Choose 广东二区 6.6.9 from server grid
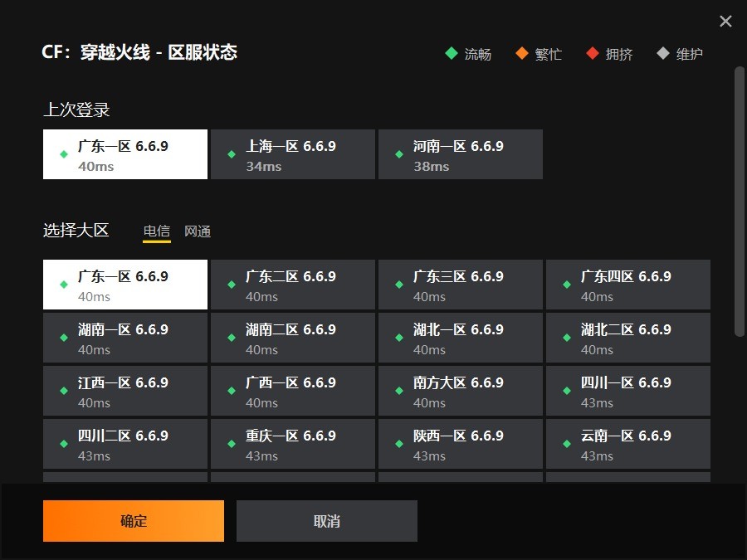This screenshot has height=560, width=747. coord(293,285)
